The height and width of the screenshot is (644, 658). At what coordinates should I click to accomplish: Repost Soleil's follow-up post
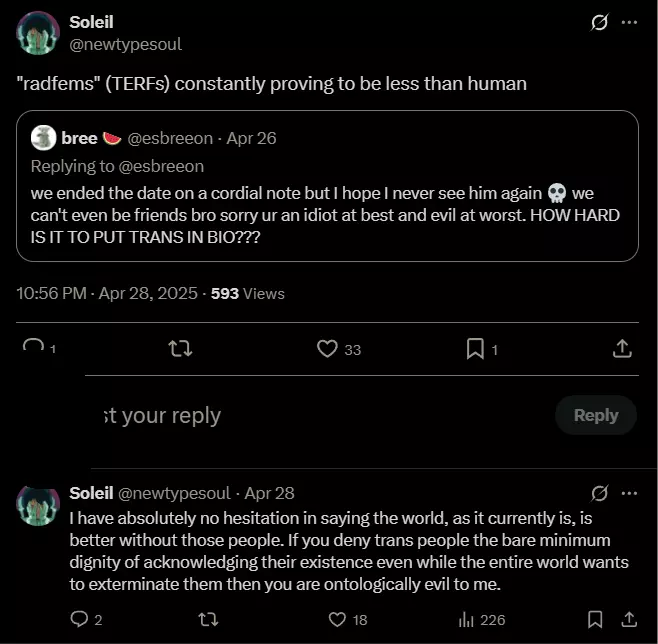208,619
